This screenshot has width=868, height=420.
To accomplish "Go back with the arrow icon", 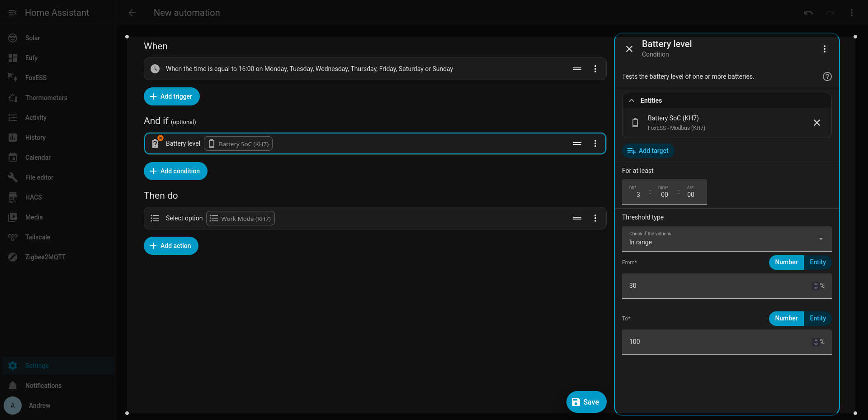I will [x=132, y=13].
